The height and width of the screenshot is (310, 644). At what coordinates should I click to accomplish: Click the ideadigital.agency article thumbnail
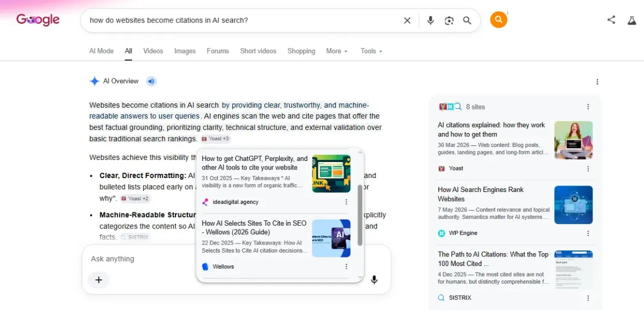331,174
